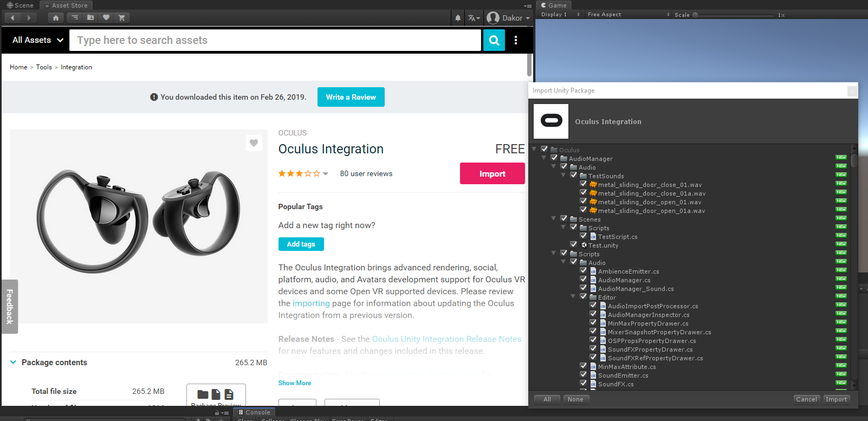The height and width of the screenshot is (421, 868).
Task: Open the Asset Store home page
Action: (56, 18)
